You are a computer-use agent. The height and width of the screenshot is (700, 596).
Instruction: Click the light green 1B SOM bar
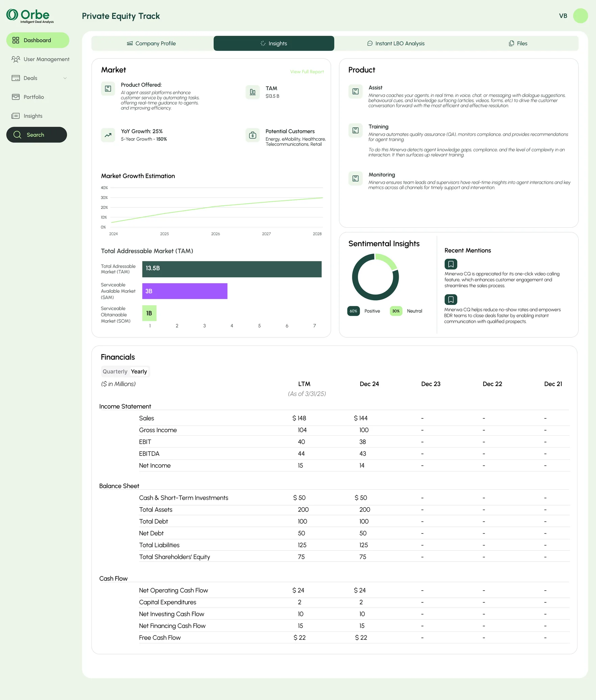pos(149,313)
